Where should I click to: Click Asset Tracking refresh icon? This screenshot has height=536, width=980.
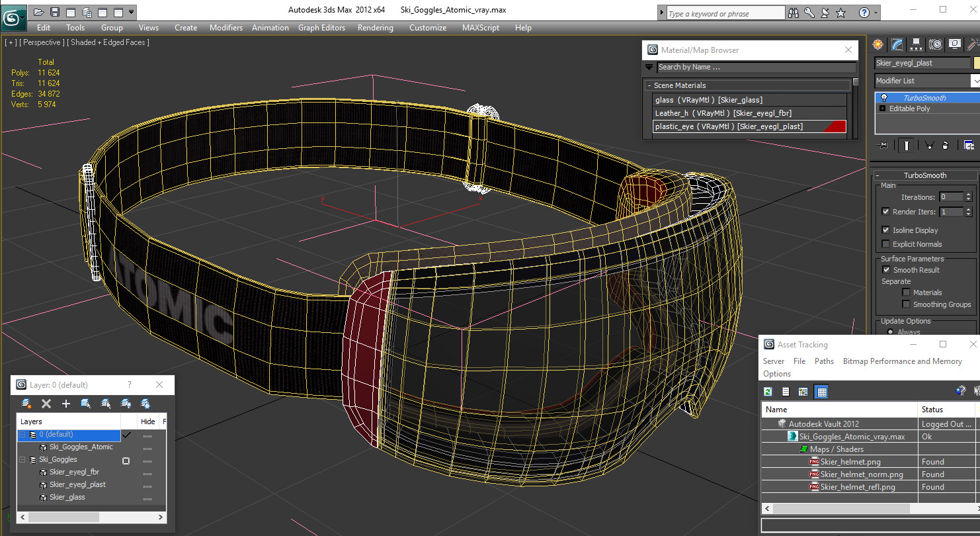click(768, 392)
